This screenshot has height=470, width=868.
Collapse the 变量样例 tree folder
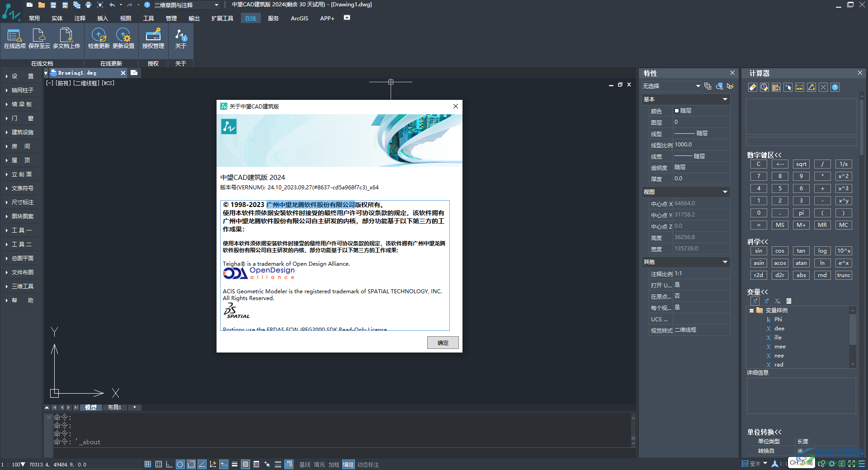751,310
